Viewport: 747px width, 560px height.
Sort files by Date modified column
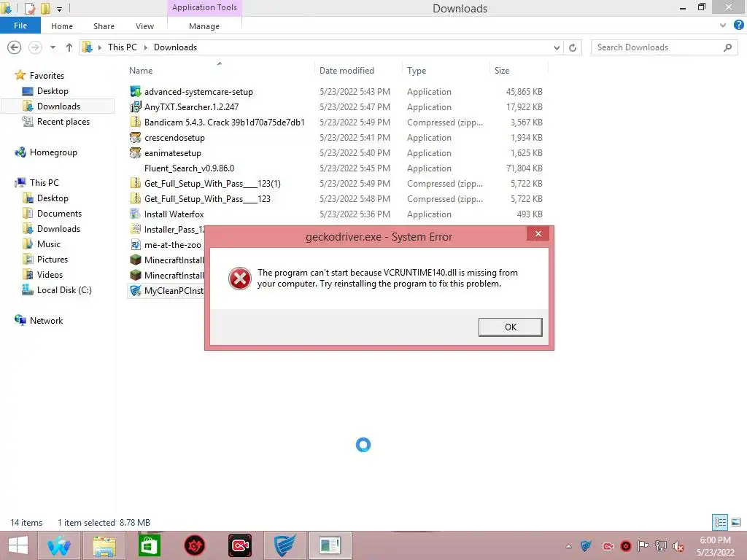point(347,71)
